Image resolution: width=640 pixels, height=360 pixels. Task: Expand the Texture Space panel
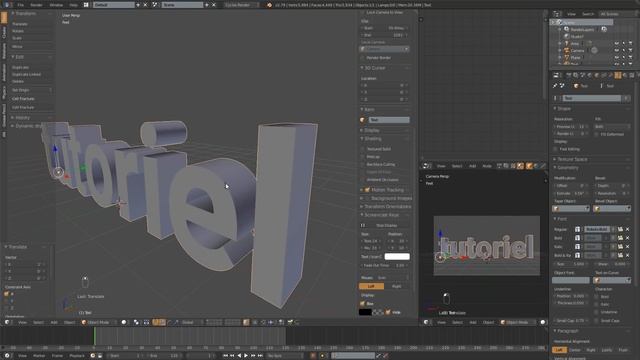(572, 159)
